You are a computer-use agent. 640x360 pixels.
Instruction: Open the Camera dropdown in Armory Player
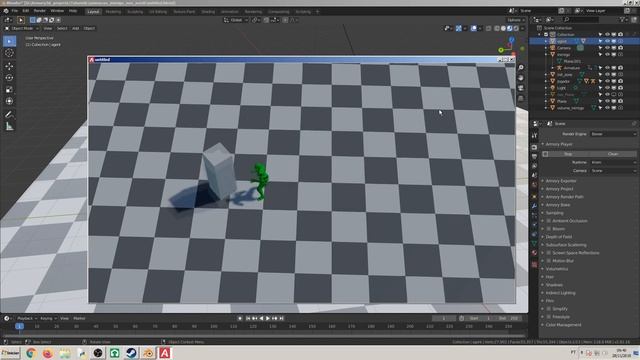[613, 171]
